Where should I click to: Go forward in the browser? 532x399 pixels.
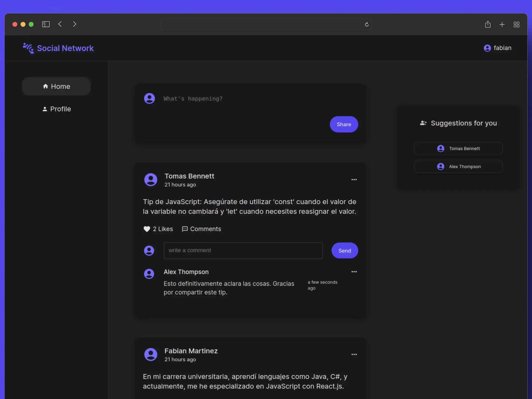(74, 24)
